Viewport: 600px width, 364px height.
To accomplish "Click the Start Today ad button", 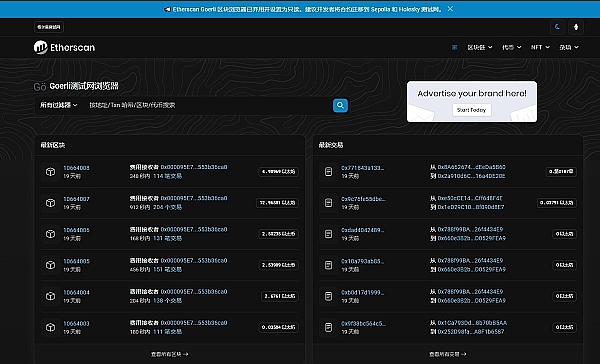I will [471, 110].
